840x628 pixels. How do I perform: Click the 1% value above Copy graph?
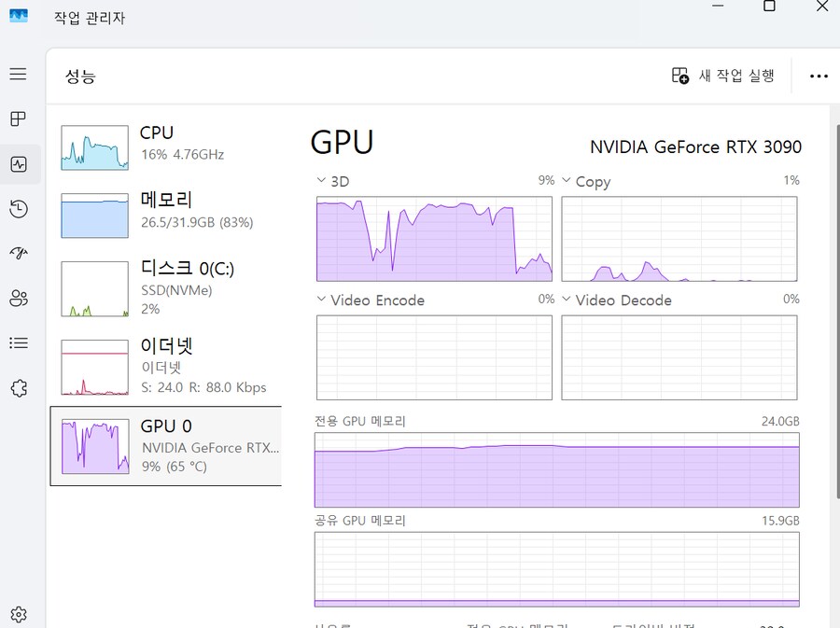(x=791, y=180)
